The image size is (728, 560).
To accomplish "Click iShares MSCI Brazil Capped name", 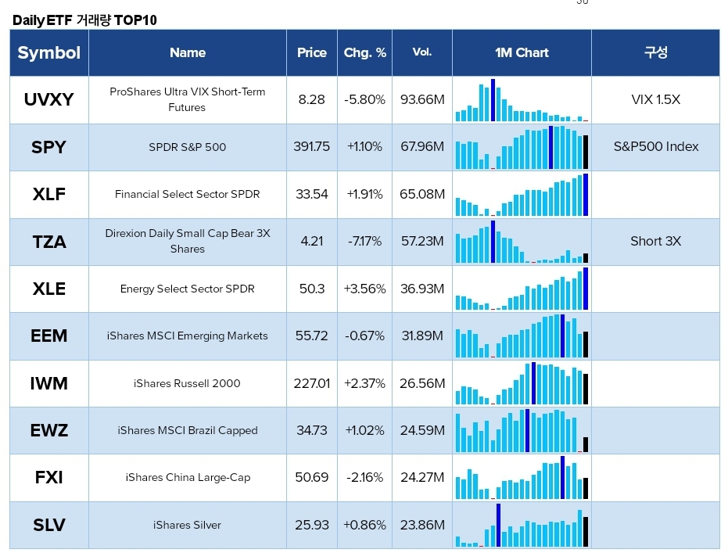I will coord(187,430).
